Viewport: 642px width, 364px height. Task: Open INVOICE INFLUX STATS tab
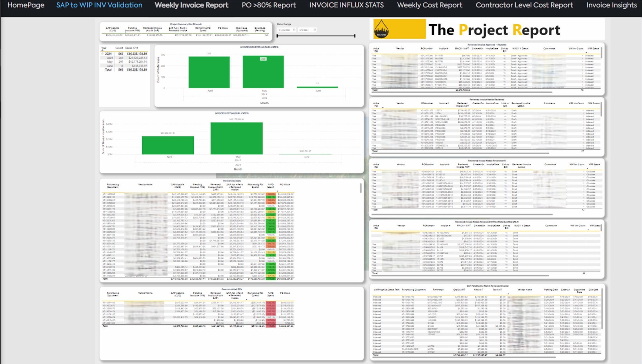346,5
